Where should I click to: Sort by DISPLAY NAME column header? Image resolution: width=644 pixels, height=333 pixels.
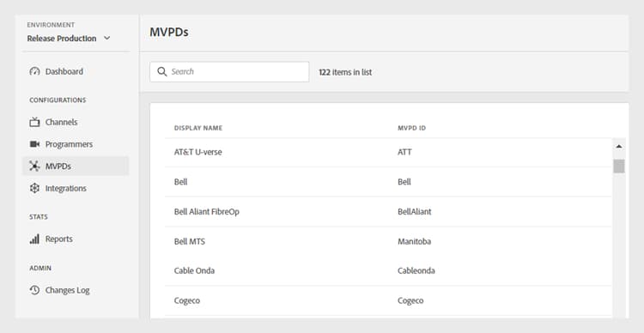click(x=198, y=128)
